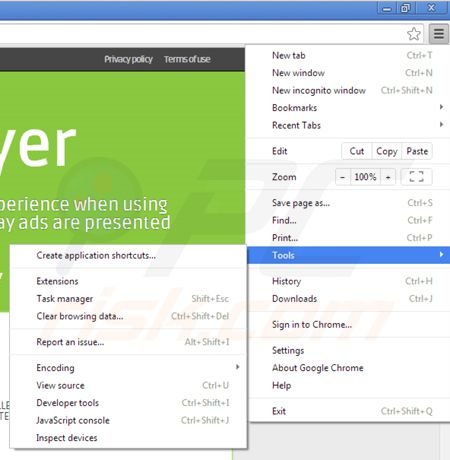450x460 pixels.
Task: Click the Privacy policy link
Action: point(128,59)
